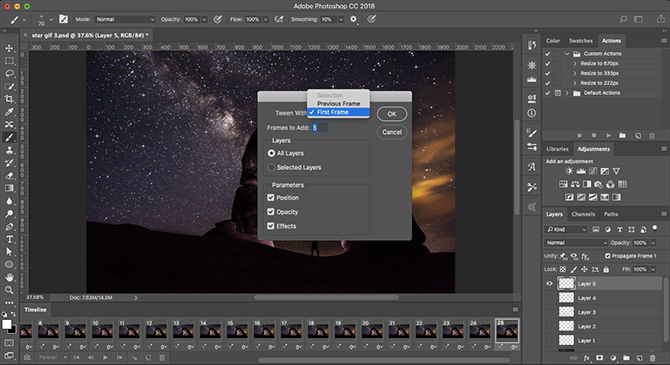Add a Brightness/Contrast adjustment

tap(569, 171)
